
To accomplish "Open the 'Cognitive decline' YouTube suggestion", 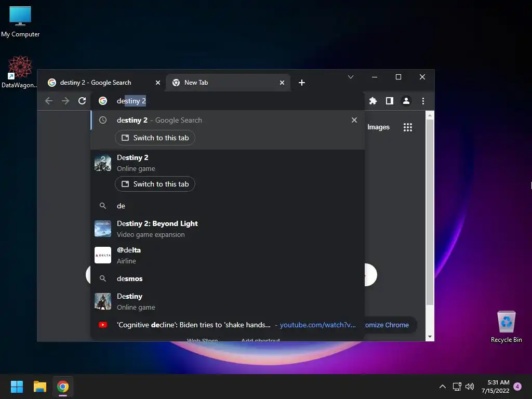I will tap(228, 325).
